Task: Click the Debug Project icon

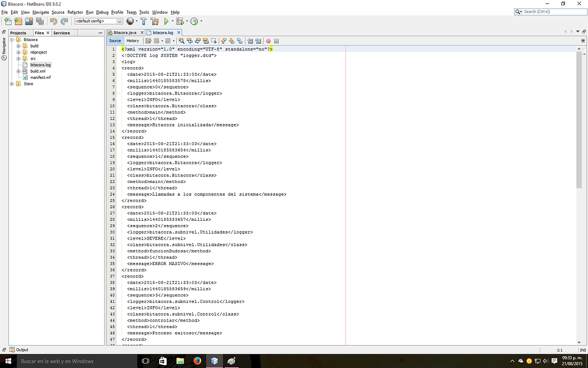Action: point(181,21)
